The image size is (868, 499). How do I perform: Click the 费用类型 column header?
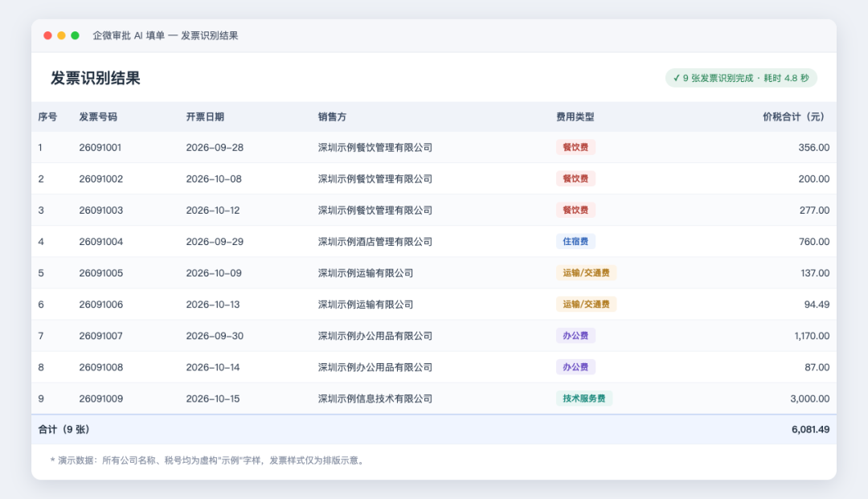tap(575, 117)
